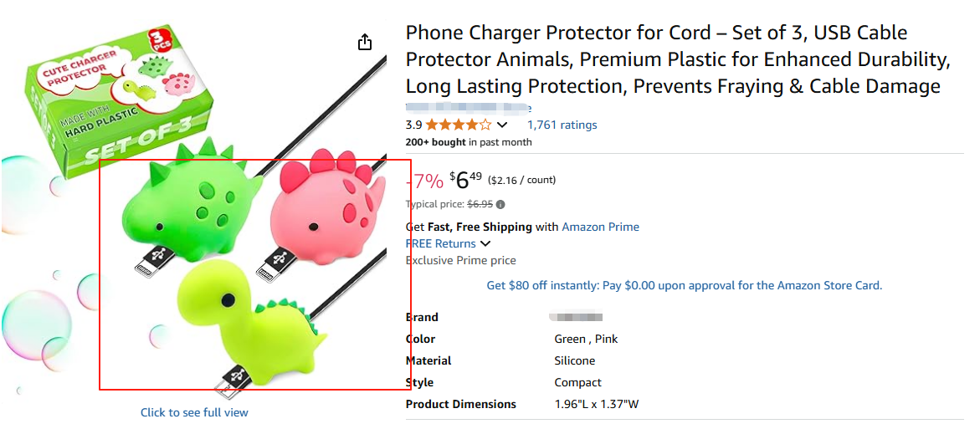Click the FREE Returns text link
The width and height of the screenshot is (980, 429).
(x=440, y=244)
